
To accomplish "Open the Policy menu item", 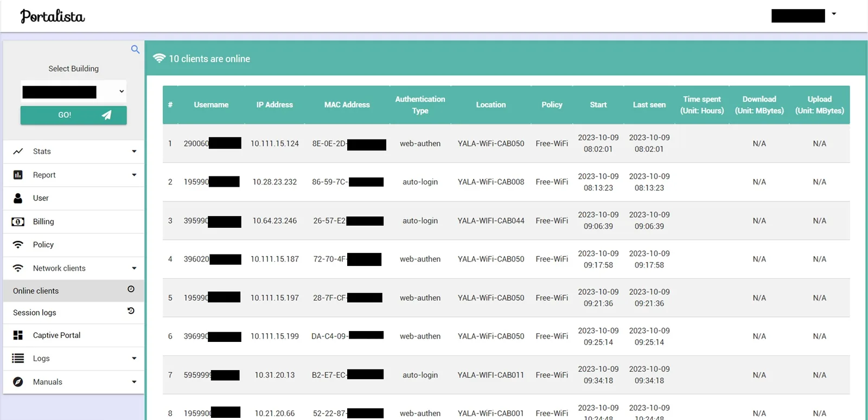I will (x=74, y=245).
